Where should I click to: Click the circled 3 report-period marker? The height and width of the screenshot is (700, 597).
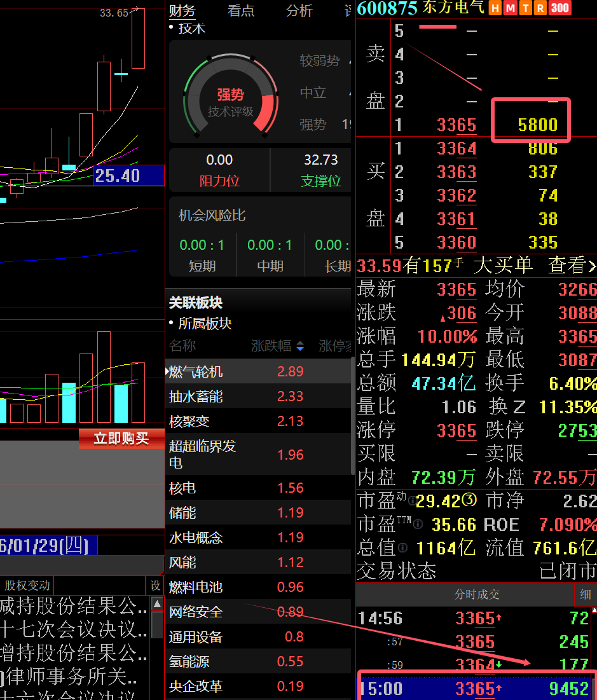pyautogui.click(x=469, y=500)
